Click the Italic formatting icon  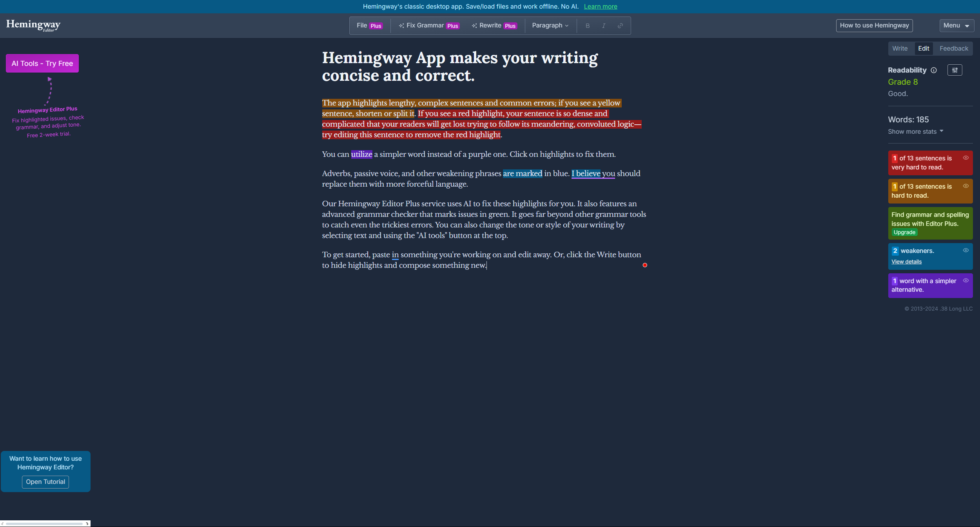pyautogui.click(x=603, y=25)
